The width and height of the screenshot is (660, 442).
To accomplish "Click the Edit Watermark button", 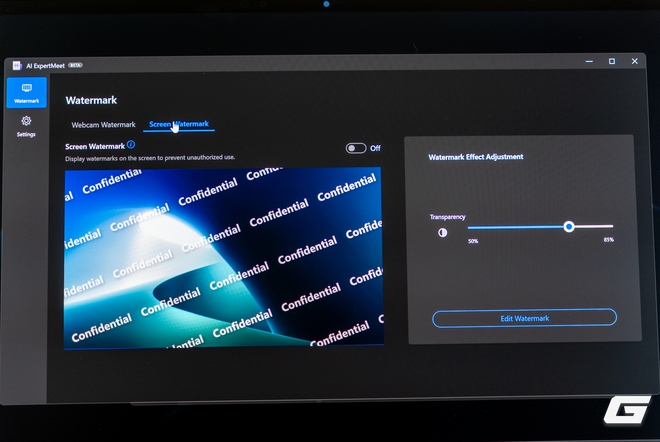I will (524, 318).
